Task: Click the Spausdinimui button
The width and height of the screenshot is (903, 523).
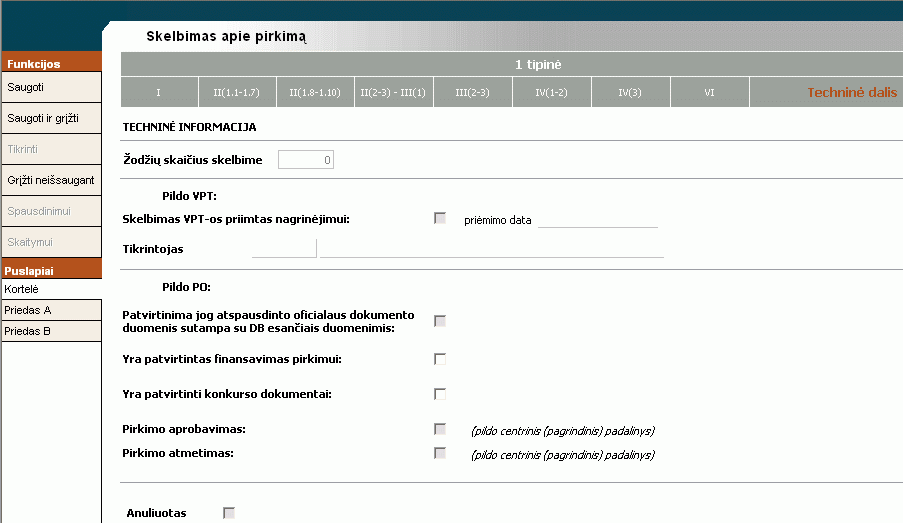Action: point(51,211)
